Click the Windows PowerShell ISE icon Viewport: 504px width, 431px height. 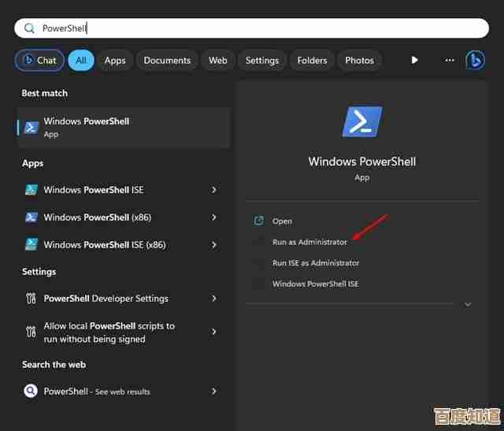pos(31,190)
